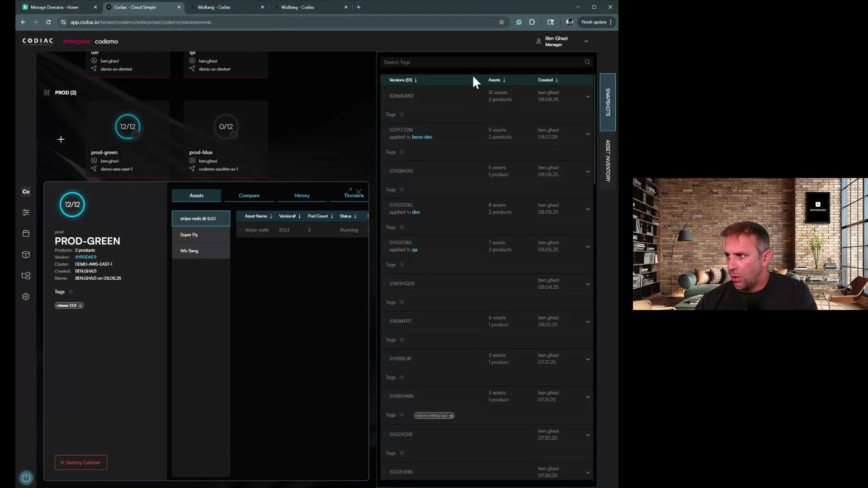
Task: Click the search magnifier in Search Tags
Action: coord(587,62)
